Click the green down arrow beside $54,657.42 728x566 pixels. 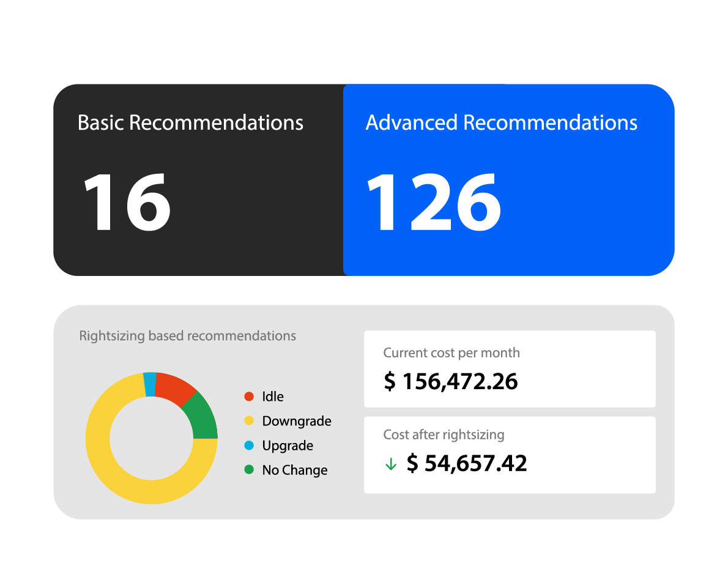coord(390,464)
